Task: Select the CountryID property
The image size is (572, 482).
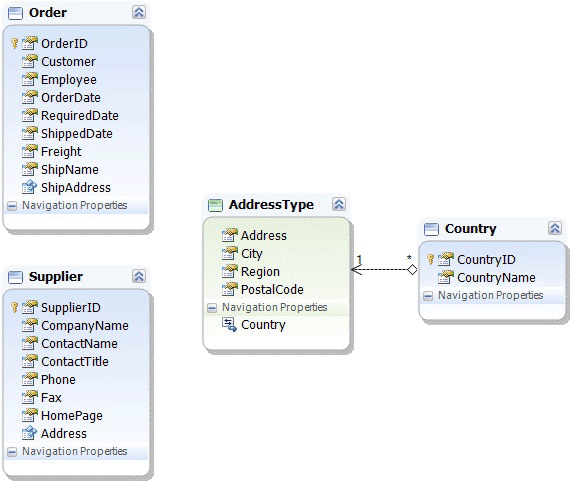Action: pos(486,259)
